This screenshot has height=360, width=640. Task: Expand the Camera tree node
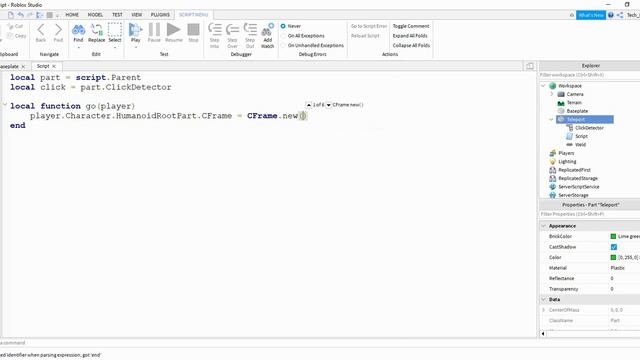coord(552,94)
